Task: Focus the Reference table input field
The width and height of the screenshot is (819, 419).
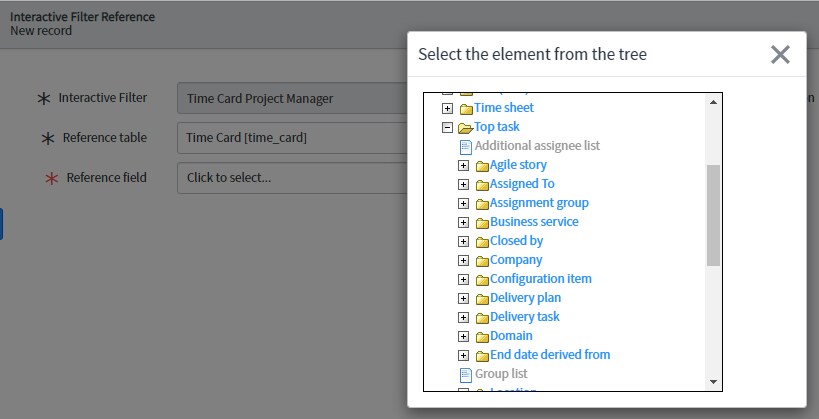Action: pyautogui.click(x=292, y=138)
